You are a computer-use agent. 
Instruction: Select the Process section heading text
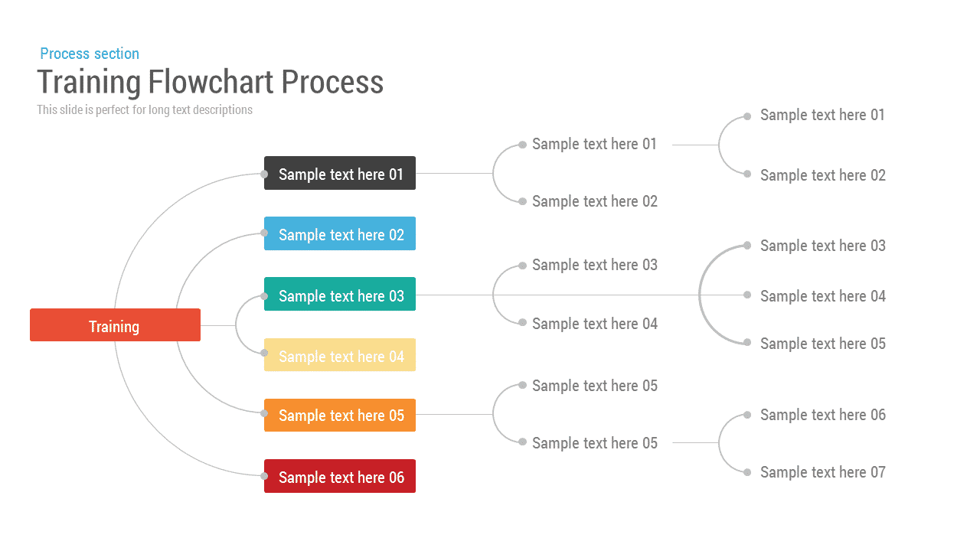point(90,54)
